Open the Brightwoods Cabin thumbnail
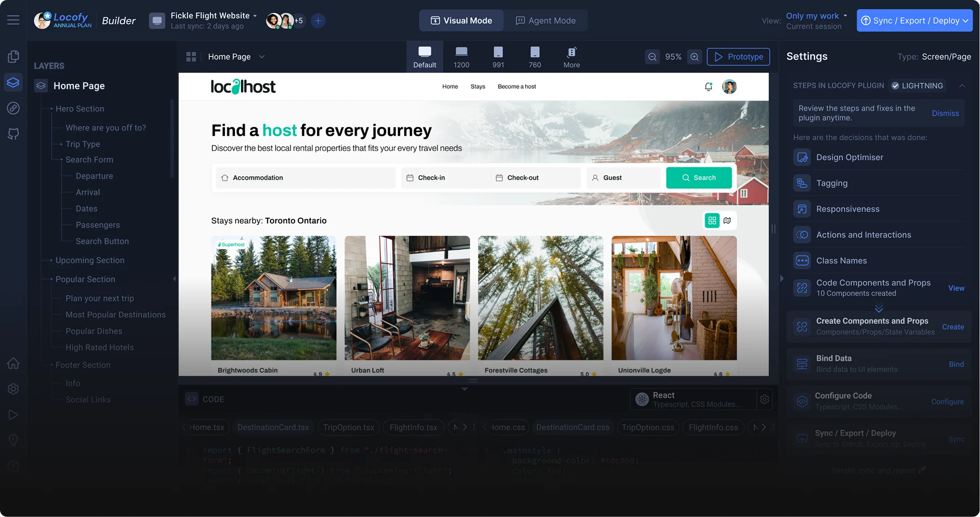The width and height of the screenshot is (980, 517). pyautogui.click(x=273, y=297)
